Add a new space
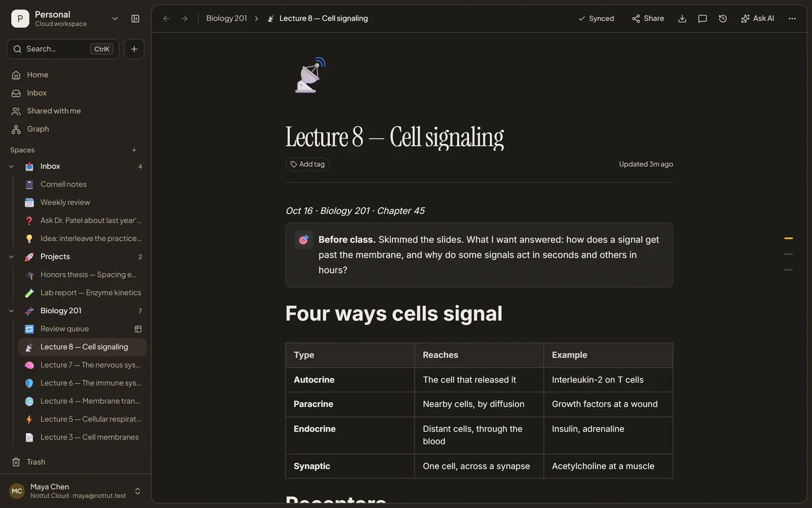 (x=134, y=150)
